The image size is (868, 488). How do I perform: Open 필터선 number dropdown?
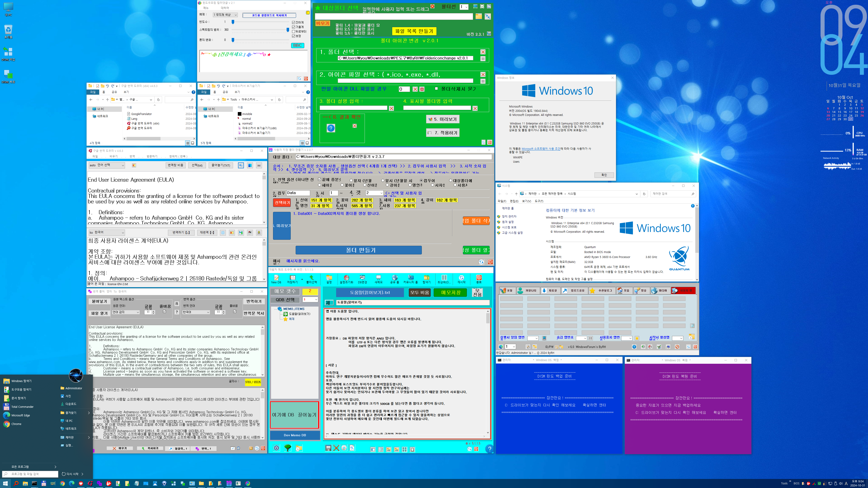point(464,7)
